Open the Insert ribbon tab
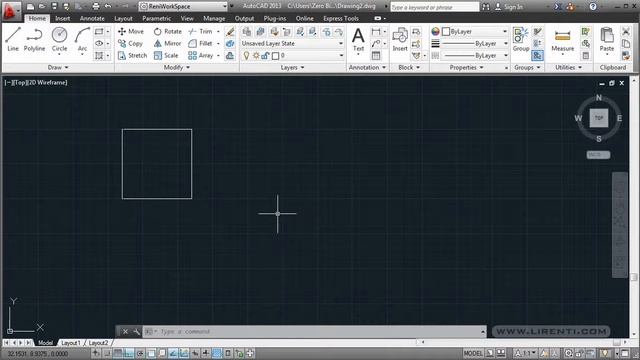 pyautogui.click(x=62, y=18)
